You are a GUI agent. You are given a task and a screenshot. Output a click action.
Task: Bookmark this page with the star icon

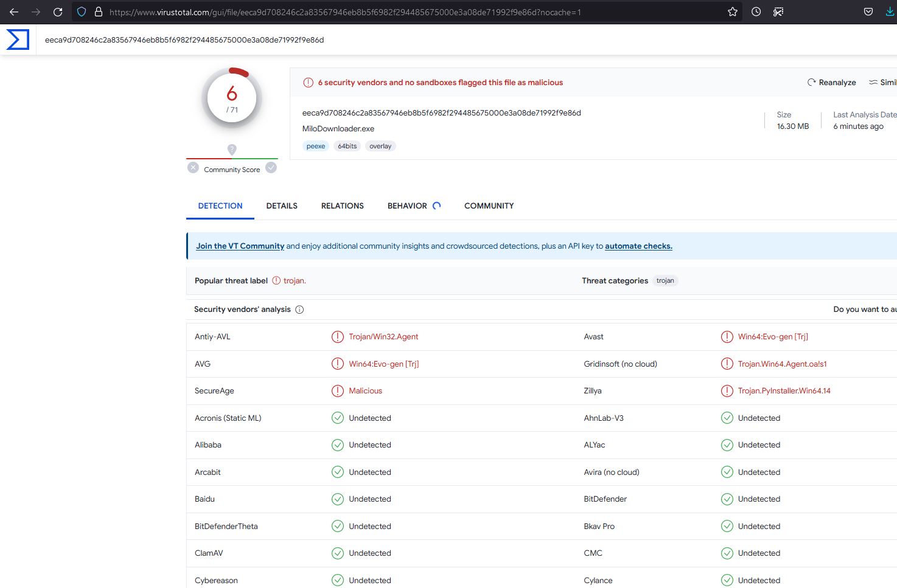click(733, 12)
